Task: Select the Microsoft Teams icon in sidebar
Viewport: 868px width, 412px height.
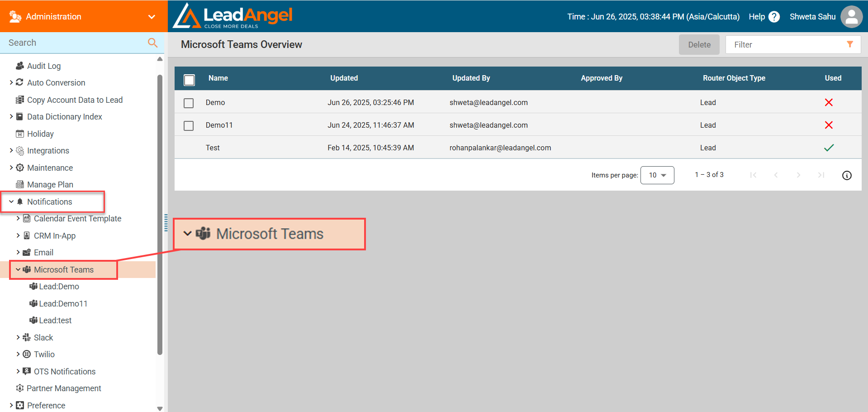Action: [26, 269]
